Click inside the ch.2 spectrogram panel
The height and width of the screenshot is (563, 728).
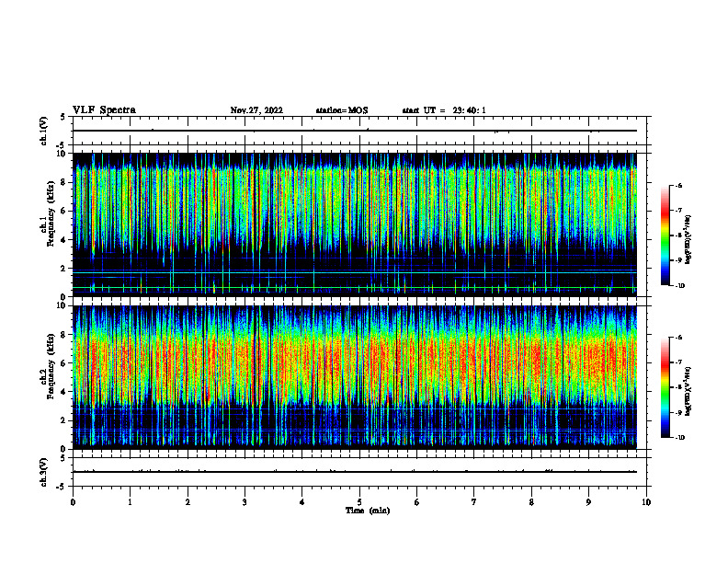click(355, 377)
